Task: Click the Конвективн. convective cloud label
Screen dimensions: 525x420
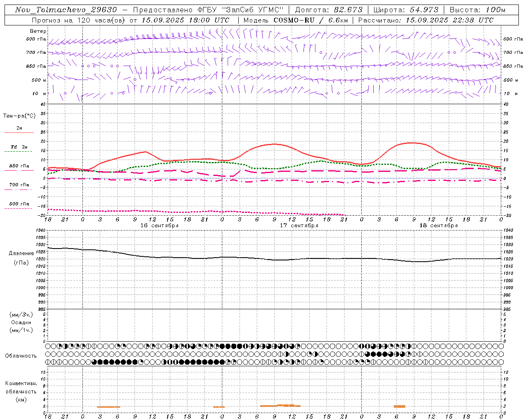Action: pos(21,383)
